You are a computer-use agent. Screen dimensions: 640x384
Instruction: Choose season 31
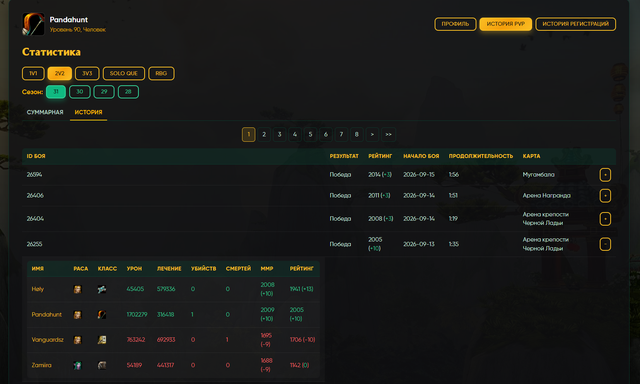click(56, 92)
